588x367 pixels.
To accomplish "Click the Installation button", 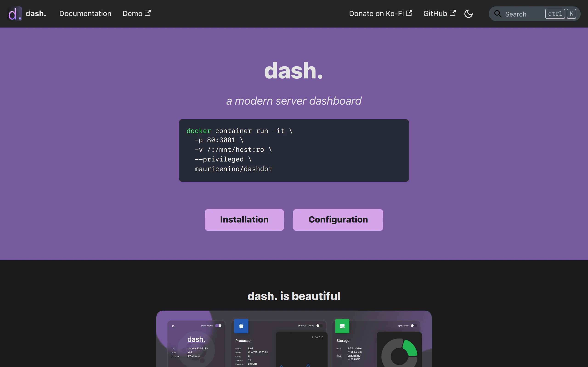I will click(244, 220).
